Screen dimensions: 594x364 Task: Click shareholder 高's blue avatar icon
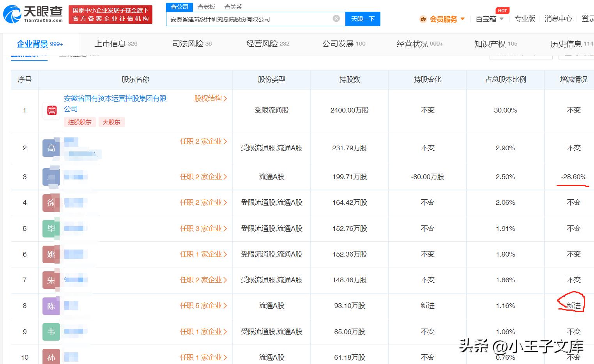coord(51,148)
